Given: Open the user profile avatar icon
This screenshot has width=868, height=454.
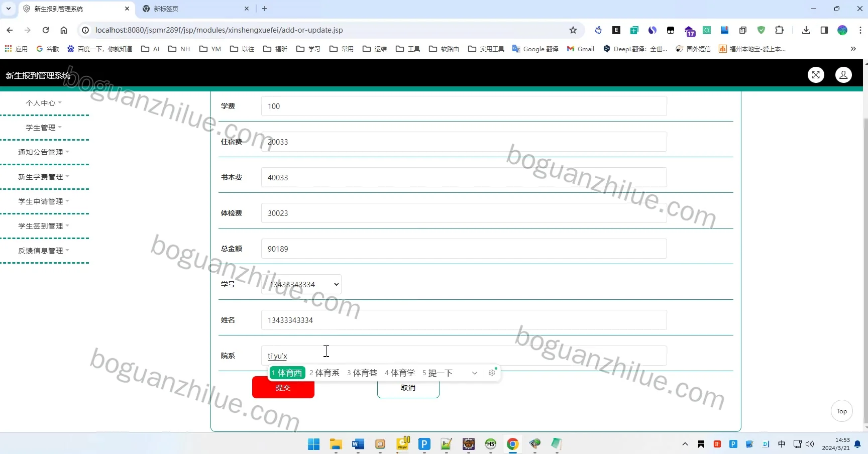Looking at the screenshot, I should (x=843, y=75).
